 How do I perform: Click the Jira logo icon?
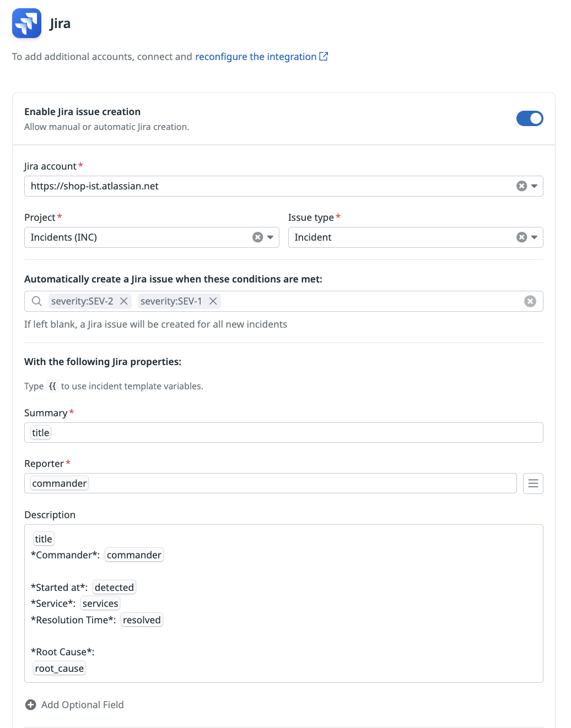pyautogui.click(x=26, y=23)
